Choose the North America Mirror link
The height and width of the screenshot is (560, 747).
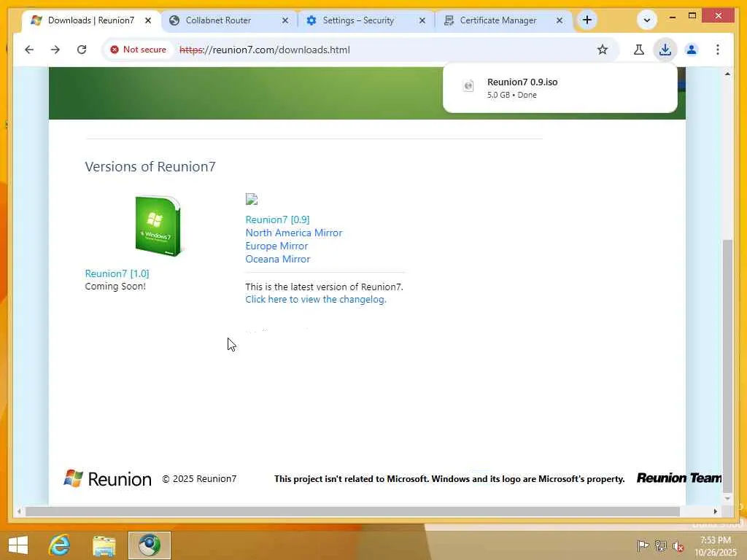pyautogui.click(x=293, y=233)
